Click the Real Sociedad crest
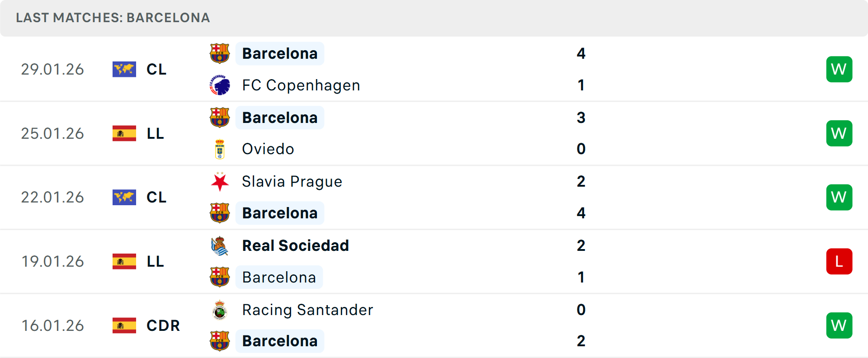This screenshot has width=868, height=358. 220,245
